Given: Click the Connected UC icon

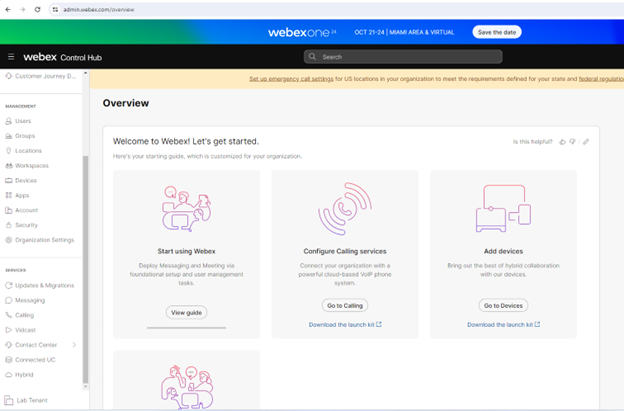Looking at the screenshot, I should tap(8, 360).
